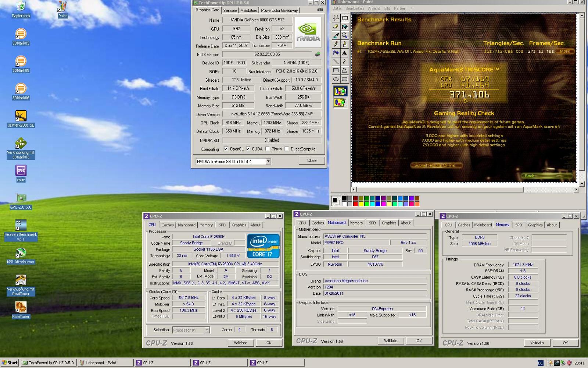Click Paint's vertical scroll down arrow
Screen dimensions: 588x368
582,184
